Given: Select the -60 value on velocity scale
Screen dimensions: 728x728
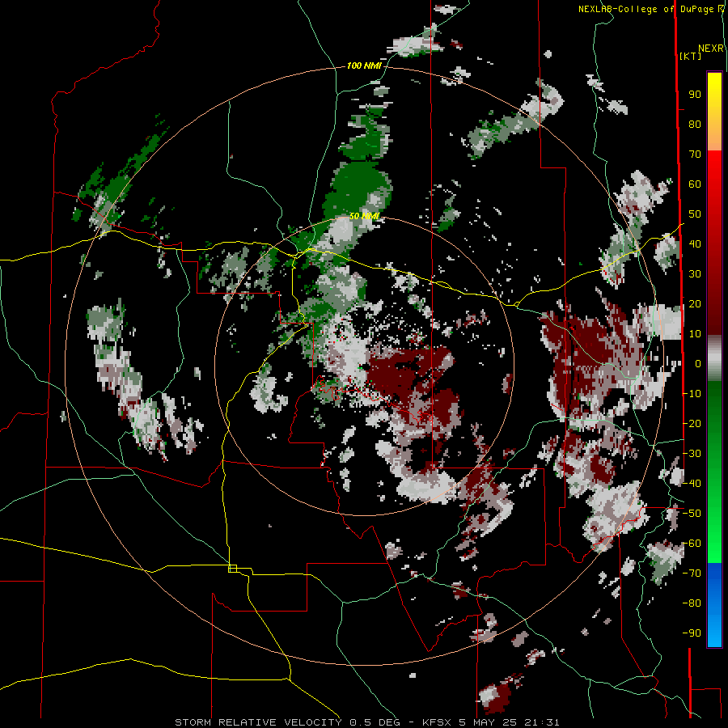Looking at the screenshot, I should click(x=692, y=544).
